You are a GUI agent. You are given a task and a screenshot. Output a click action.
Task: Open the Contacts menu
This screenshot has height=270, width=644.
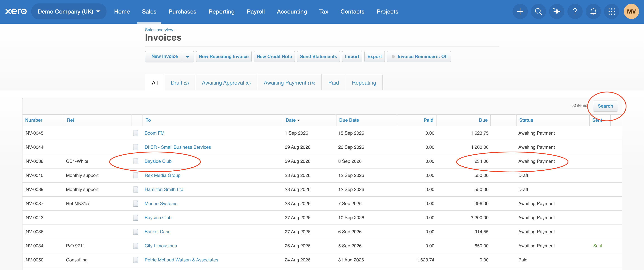coord(352,11)
